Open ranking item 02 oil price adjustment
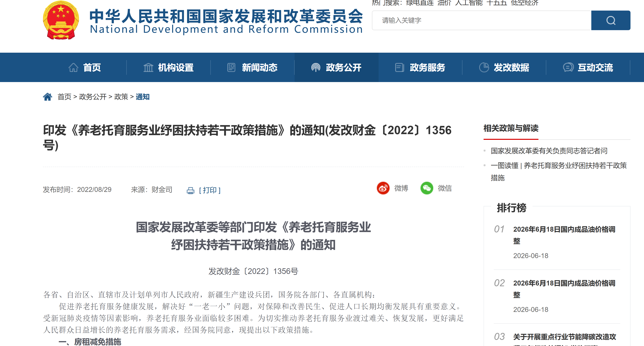The image size is (644, 346). [x=564, y=289]
